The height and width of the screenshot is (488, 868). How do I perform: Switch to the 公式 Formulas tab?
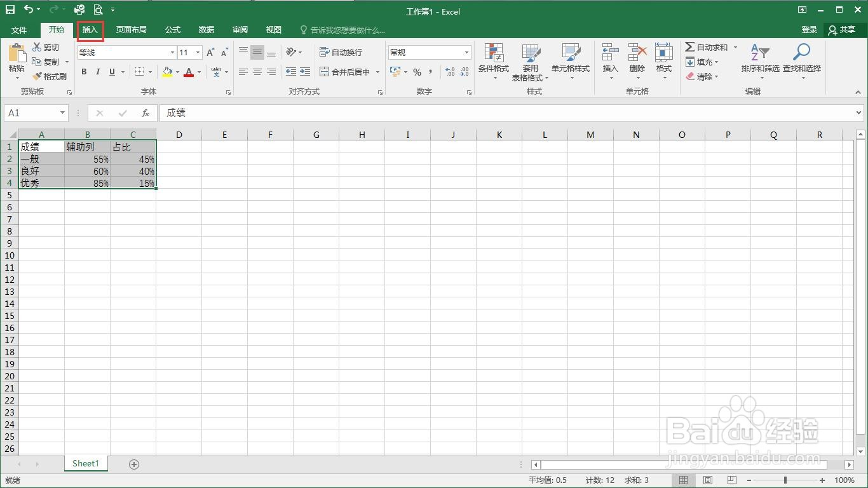(173, 30)
